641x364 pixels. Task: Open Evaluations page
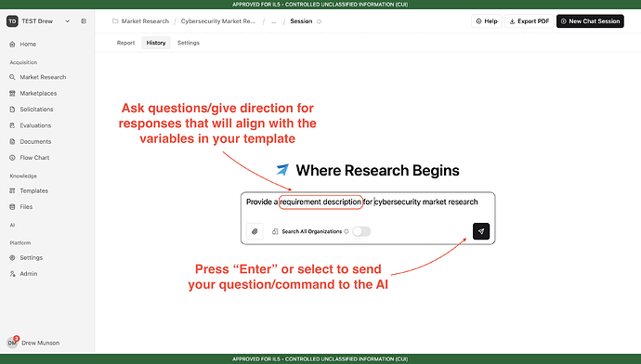coord(35,125)
